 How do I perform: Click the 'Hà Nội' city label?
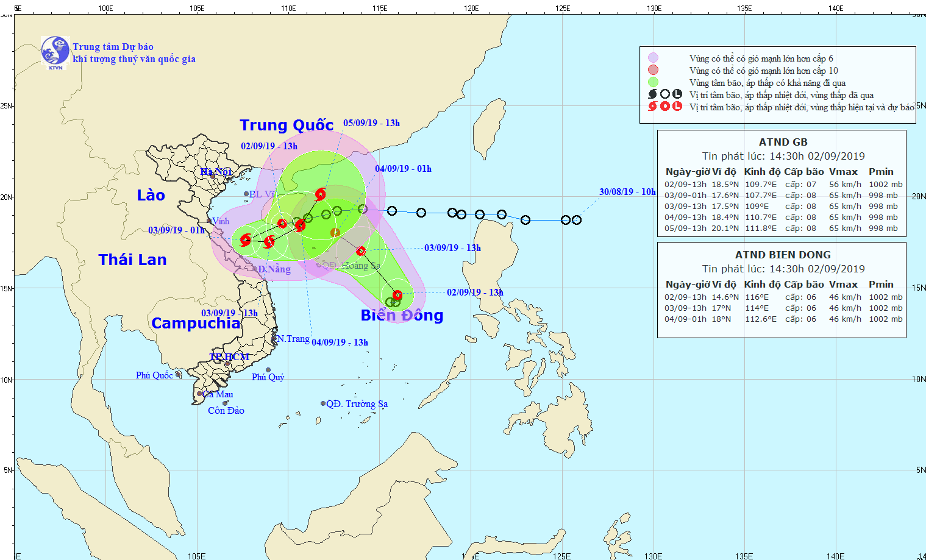216,172
